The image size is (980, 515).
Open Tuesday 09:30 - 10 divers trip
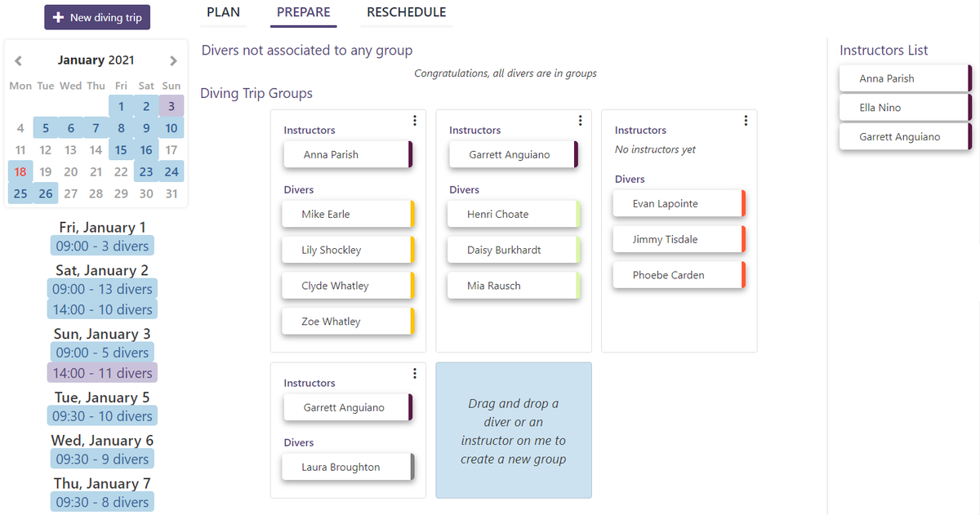coord(102,416)
